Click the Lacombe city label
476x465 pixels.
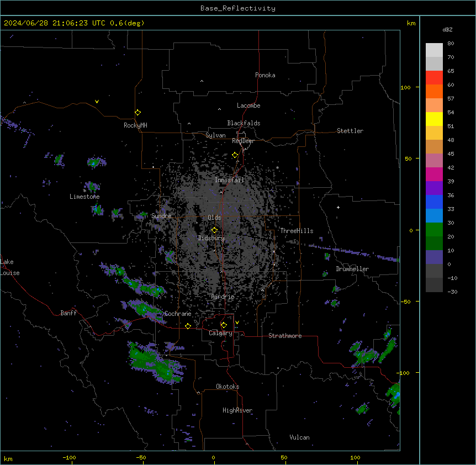tap(248, 105)
